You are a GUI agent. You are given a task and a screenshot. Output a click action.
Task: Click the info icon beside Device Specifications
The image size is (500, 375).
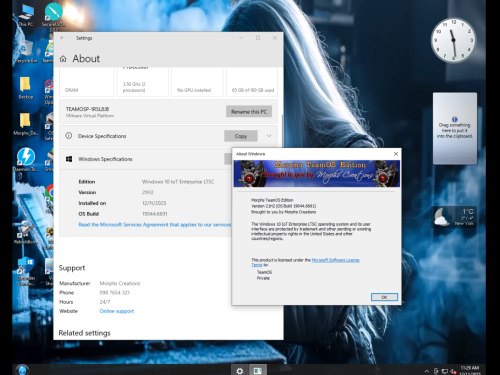point(69,136)
